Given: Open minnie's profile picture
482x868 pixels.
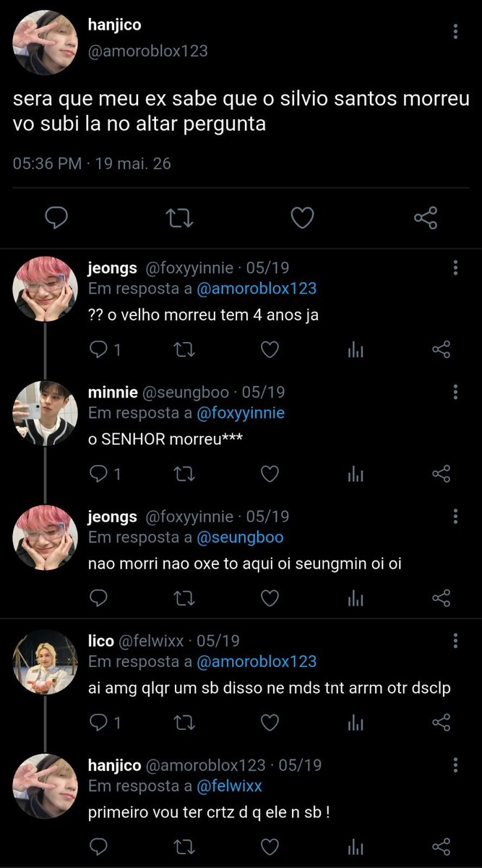Looking at the screenshot, I should point(45,412).
